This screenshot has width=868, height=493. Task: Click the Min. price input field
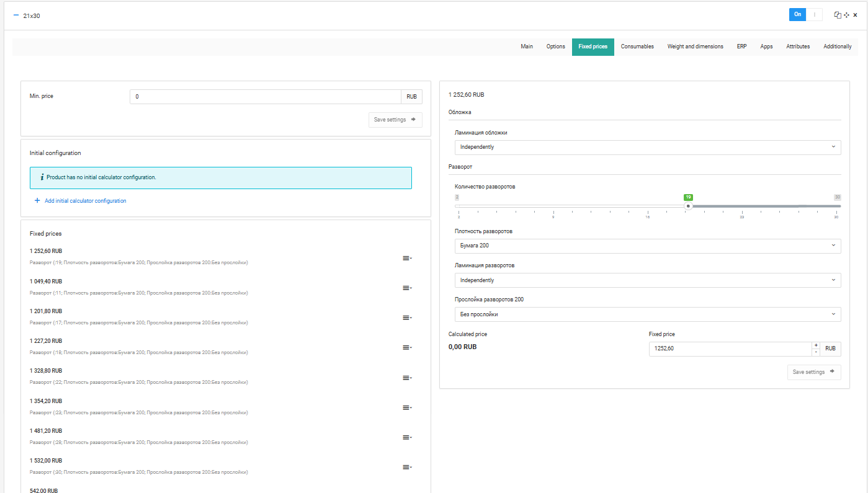click(266, 97)
